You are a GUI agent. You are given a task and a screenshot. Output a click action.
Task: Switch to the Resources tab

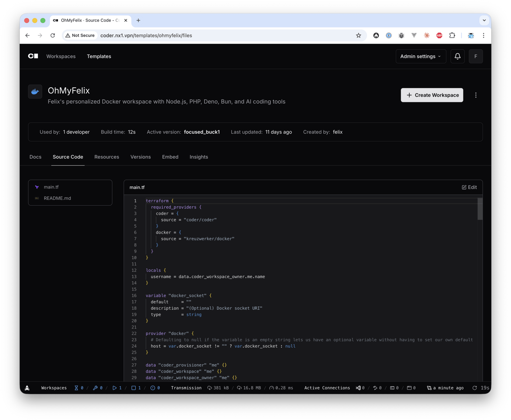pos(107,157)
